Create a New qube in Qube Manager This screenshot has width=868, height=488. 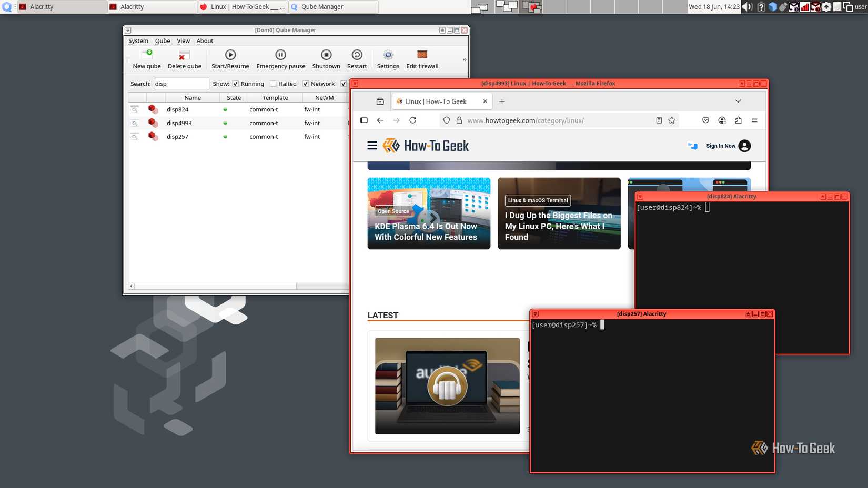click(x=146, y=58)
